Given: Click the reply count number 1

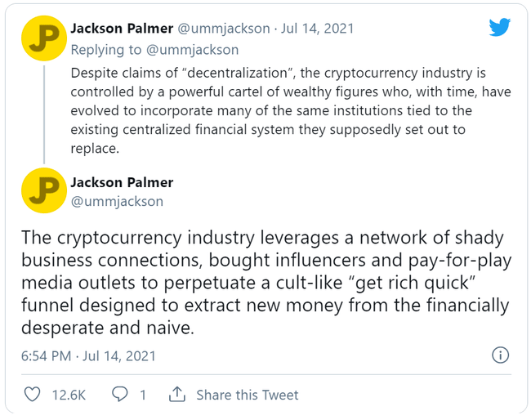Looking at the screenshot, I should 143,395.
